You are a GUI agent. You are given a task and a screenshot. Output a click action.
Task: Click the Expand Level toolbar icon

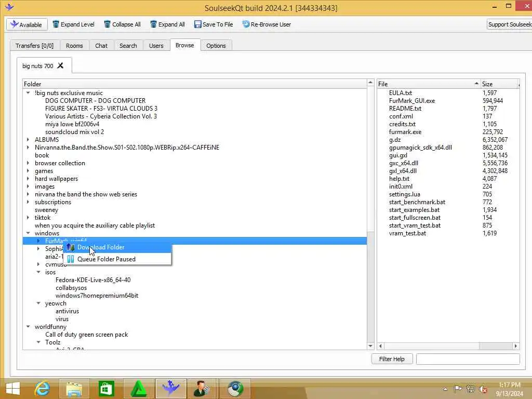tap(56, 24)
